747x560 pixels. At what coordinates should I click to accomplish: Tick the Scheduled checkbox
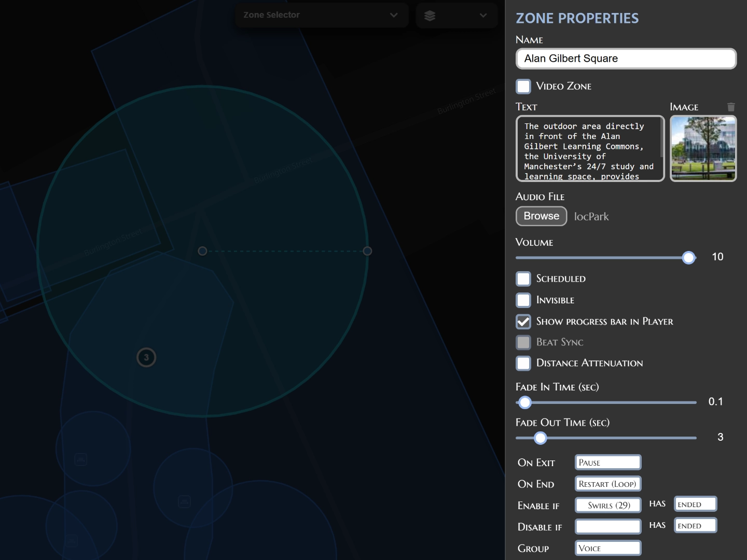pos(523,279)
